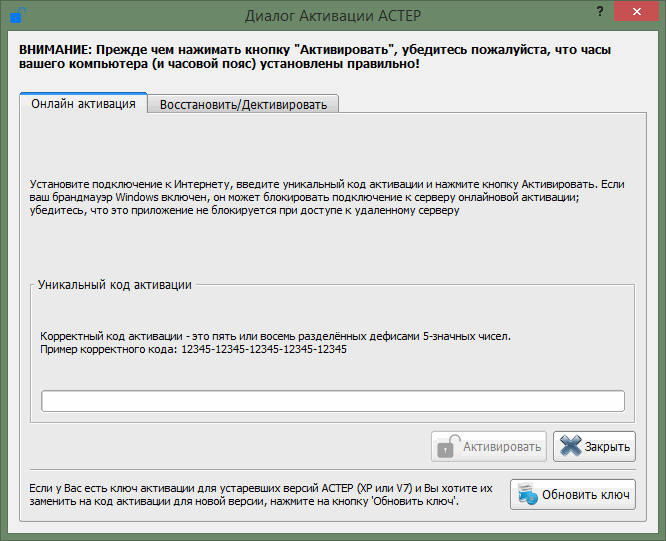The image size is (666, 541).
Task: Click the example code 12345-12345-12345-12345-12345
Action: tap(264, 349)
